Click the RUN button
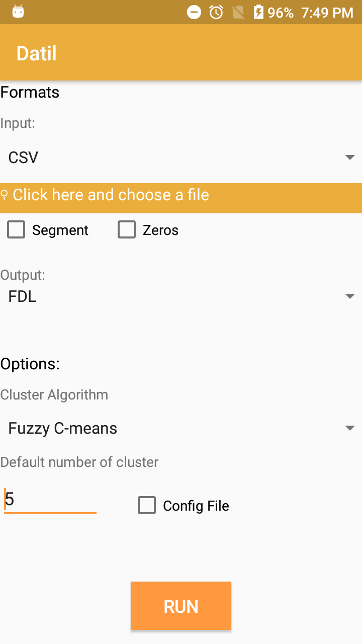Image resolution: width=362 pixels, height=644 pixels. (x=181, y=606)
